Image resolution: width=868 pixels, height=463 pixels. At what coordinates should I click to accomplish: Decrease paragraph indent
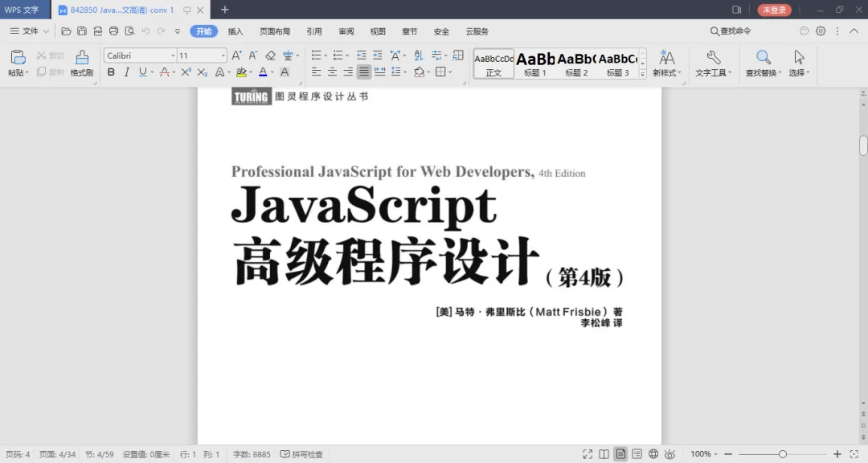(362, 55)
